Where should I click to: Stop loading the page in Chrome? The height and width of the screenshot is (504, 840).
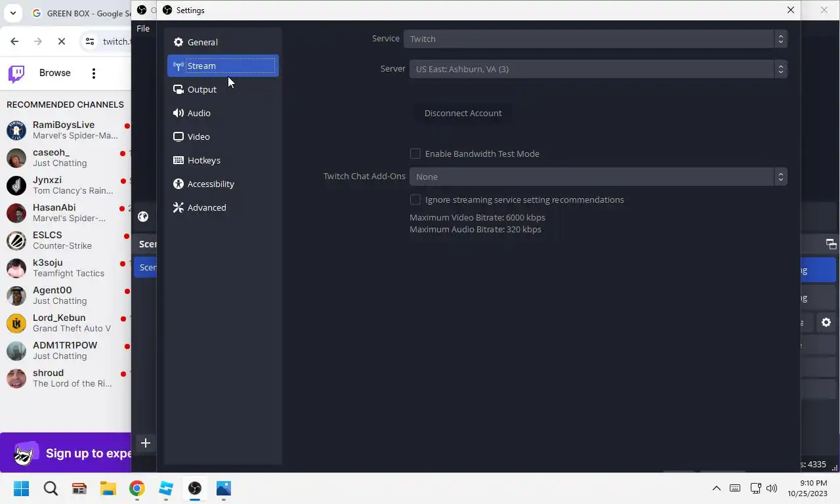click(62, 41)
